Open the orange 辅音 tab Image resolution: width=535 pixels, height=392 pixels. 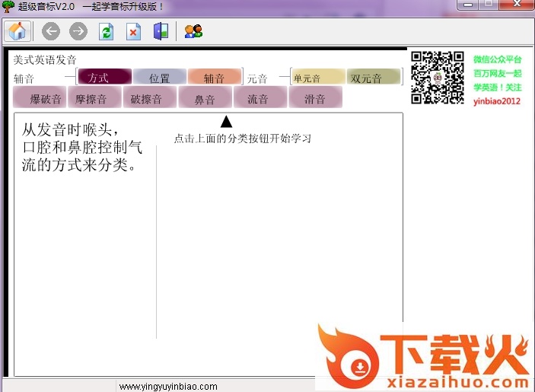[214, 77]
